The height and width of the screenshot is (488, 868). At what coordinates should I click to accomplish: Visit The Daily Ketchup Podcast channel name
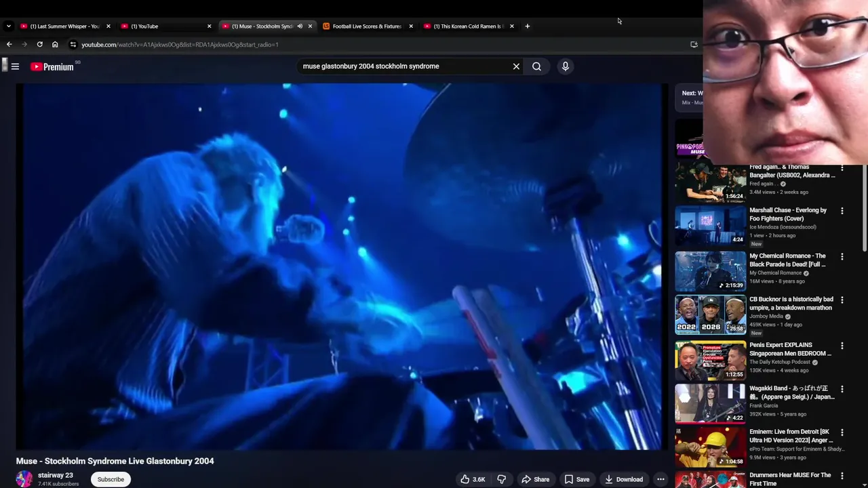(x=780, y=362)
